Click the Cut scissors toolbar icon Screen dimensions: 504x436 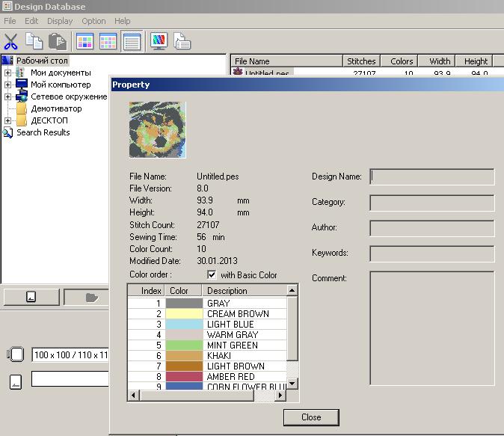pos(10,41)
